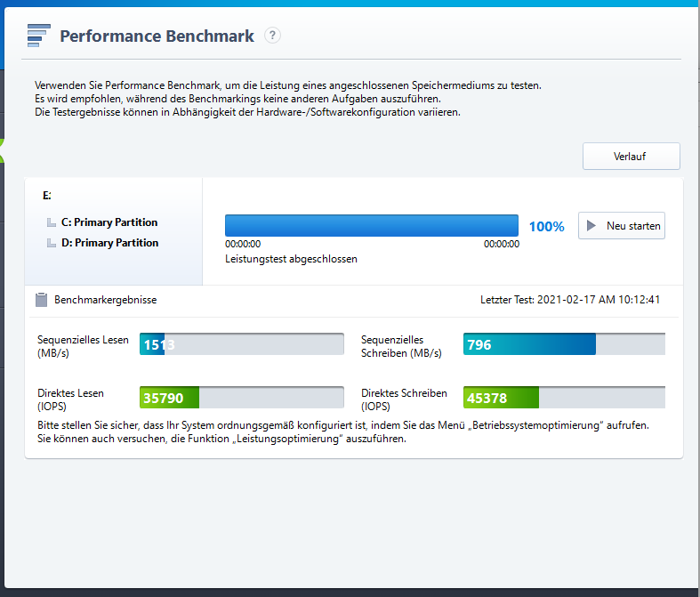Click the Leistungstest abgeschlossen status text
The height and width of the screenshot is (597, 700).
click(291, 259)
